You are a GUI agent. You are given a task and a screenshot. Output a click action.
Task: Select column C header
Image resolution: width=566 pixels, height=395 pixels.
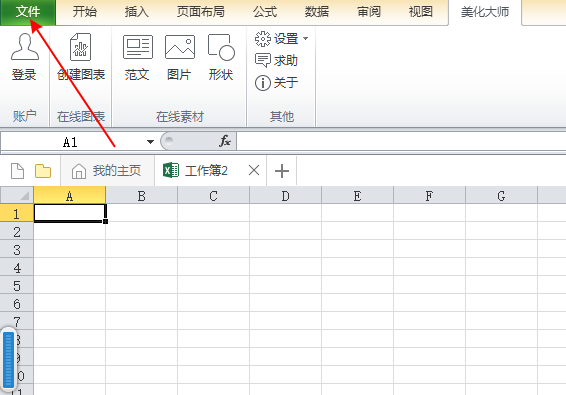[x=213, y=195]
